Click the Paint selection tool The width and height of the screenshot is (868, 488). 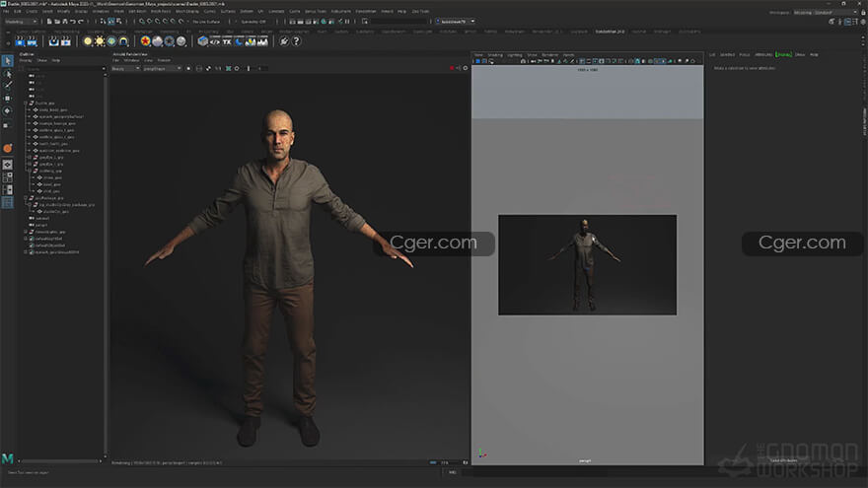click(x=7, y=86)
